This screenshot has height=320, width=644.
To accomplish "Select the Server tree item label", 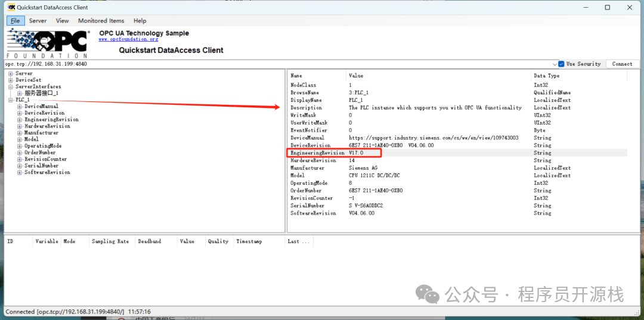I will pyautogui.click(x=24, y=73).
